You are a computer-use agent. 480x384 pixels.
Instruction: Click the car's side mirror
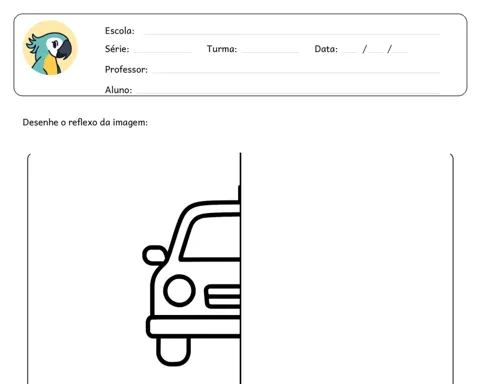click(155, 255)
